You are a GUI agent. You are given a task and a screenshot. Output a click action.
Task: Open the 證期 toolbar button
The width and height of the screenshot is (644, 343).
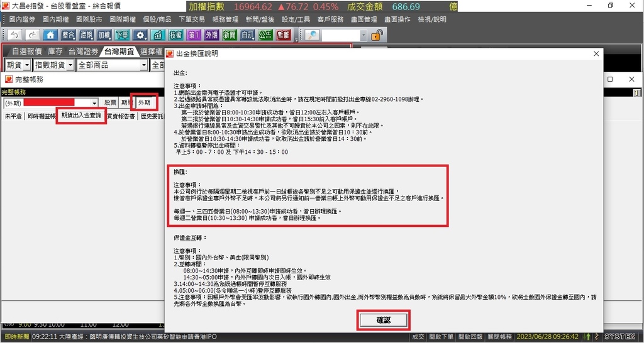click(86, 35)
